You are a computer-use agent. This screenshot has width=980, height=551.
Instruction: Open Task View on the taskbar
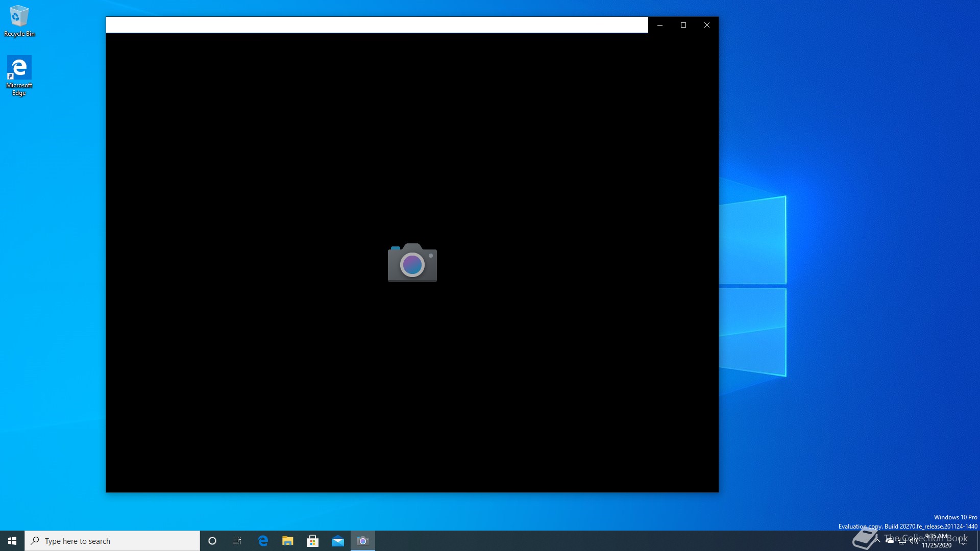pos(237,541)
